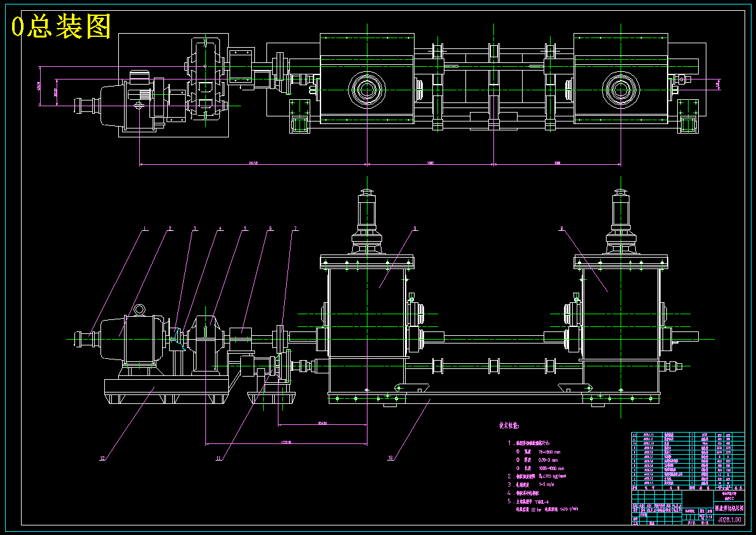
Task: Select part callout number 1 leader label
Action: pos(146,228)
